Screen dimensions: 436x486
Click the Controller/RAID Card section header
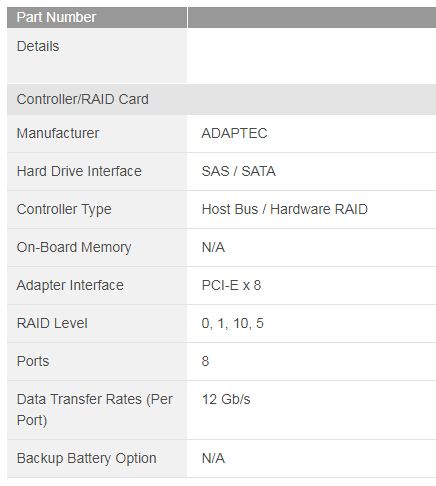(83, 99)
